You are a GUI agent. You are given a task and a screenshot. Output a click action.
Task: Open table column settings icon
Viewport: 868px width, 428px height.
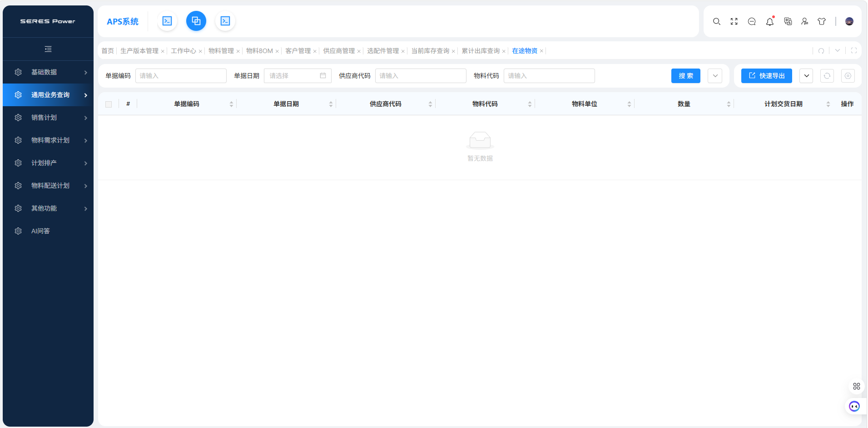point(848,76)
